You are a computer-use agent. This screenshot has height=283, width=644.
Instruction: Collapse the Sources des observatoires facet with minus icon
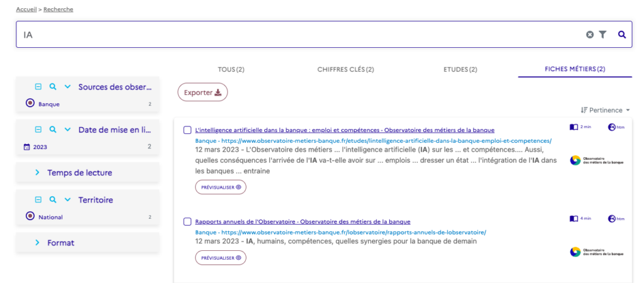[38, 87]
